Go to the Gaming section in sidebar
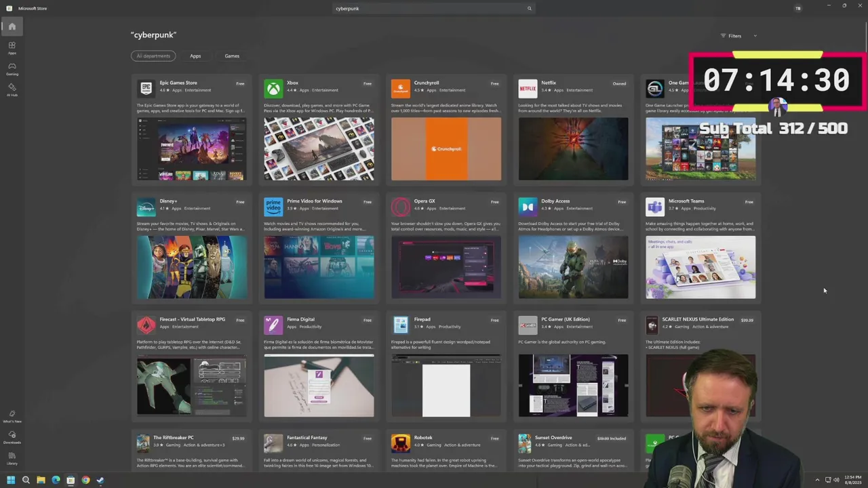 12,68
